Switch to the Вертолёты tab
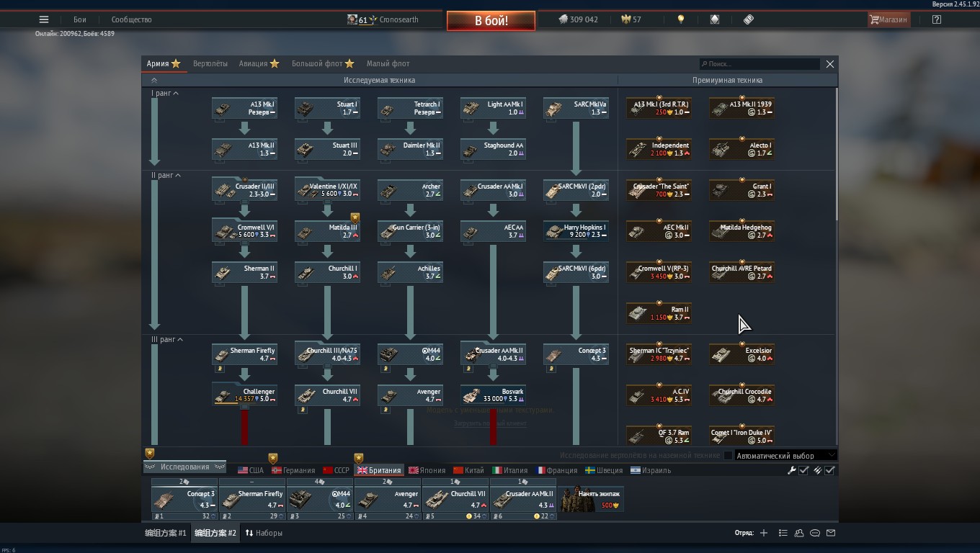980x553 pixels. tap(210, 63)
